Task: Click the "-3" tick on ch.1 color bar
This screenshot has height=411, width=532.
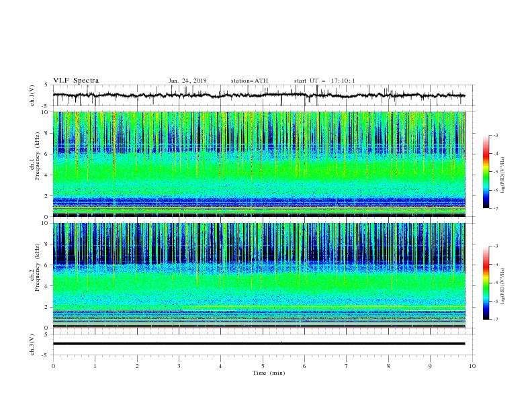Action: click(496, 135)
